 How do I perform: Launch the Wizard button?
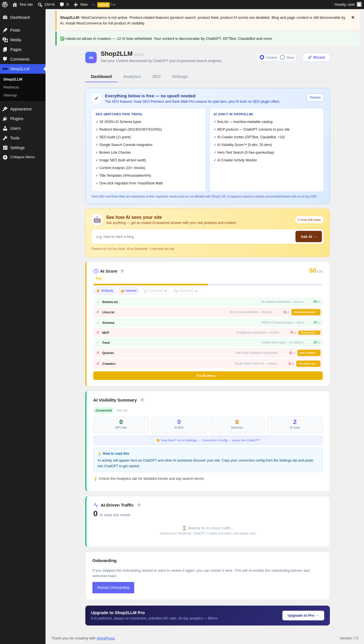click(316, 57)
